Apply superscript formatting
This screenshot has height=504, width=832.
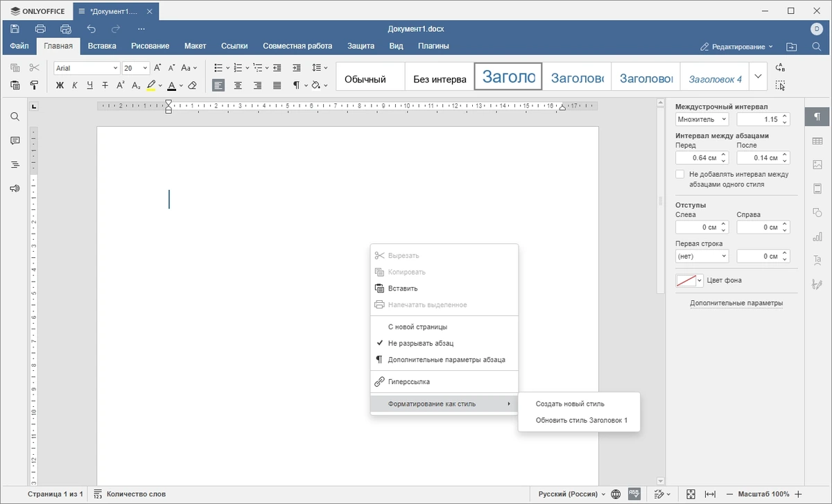click(x=121, y=85)
